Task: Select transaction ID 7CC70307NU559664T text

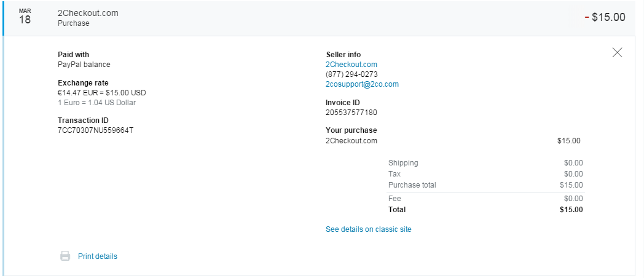Action: coord(95,130)
